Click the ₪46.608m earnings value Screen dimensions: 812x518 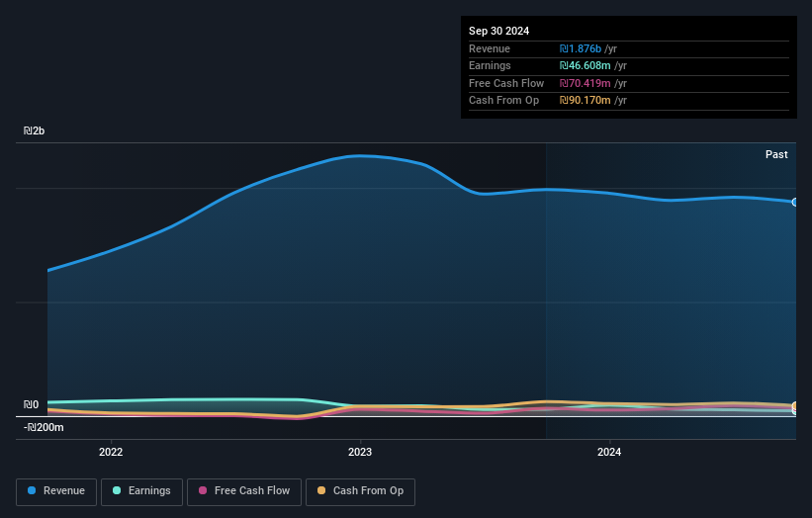(x=586, y=65)
